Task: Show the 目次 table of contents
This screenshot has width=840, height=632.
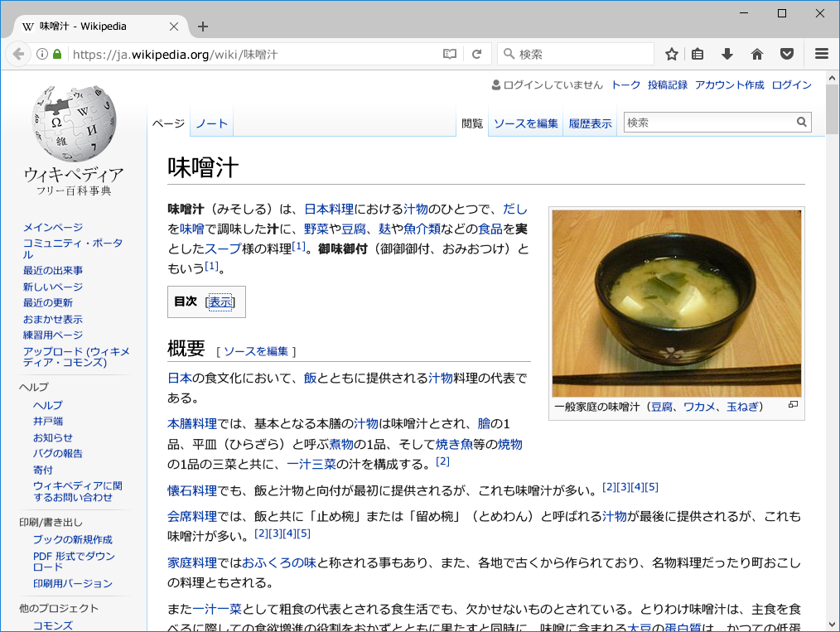Action: (x=220, y=302)
